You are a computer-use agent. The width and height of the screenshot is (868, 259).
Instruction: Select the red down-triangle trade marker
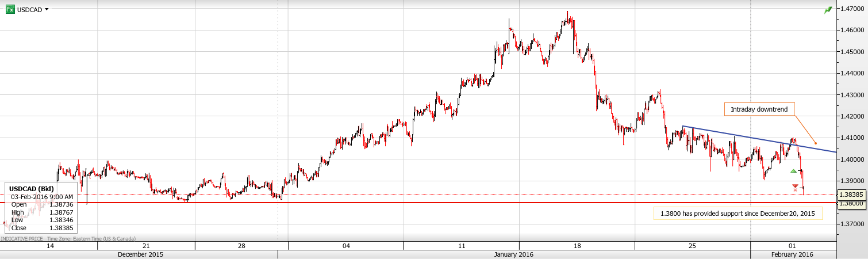(x=795, y=185)
